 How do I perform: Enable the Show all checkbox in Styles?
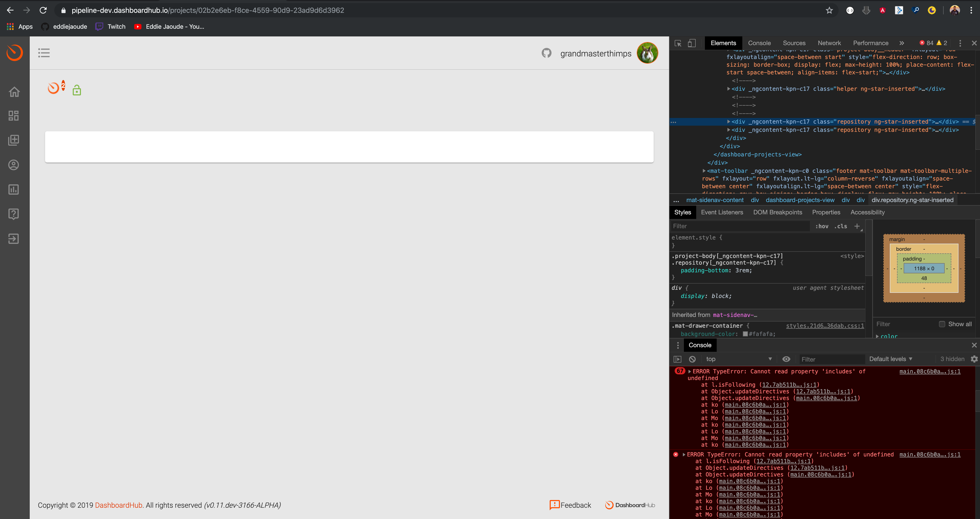click(x=942, y=324)
